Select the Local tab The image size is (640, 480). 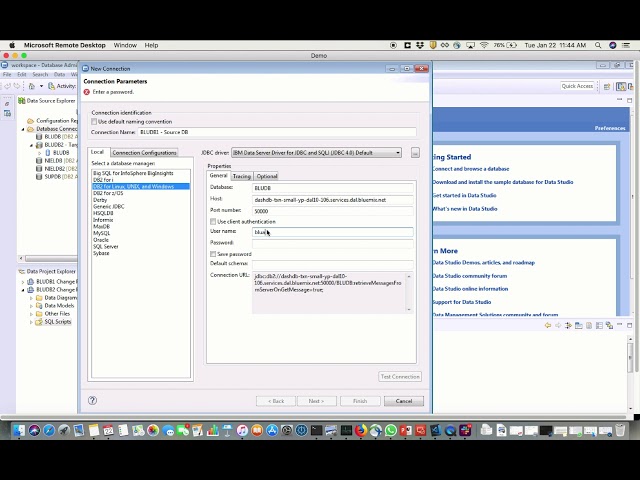coord(97,152)
